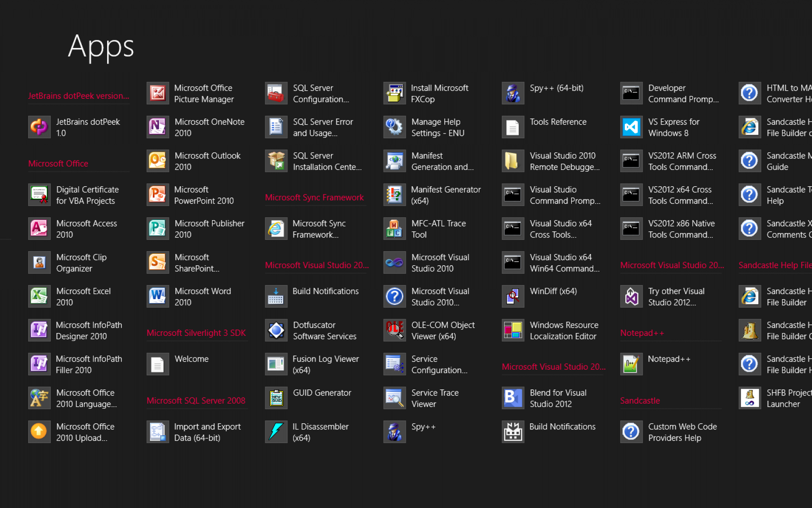Open the WinDiff (x64) icon

[513, 297]
